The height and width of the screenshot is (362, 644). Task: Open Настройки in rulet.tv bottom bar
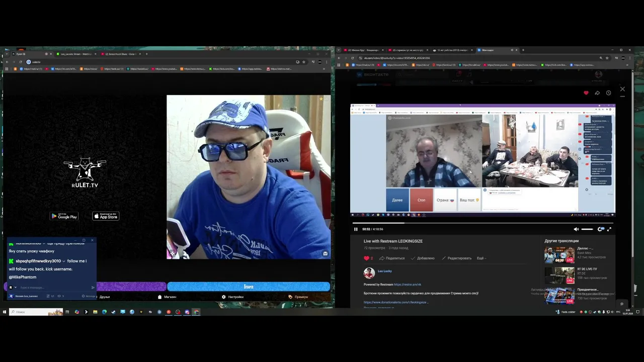click(x=232, y=297)
